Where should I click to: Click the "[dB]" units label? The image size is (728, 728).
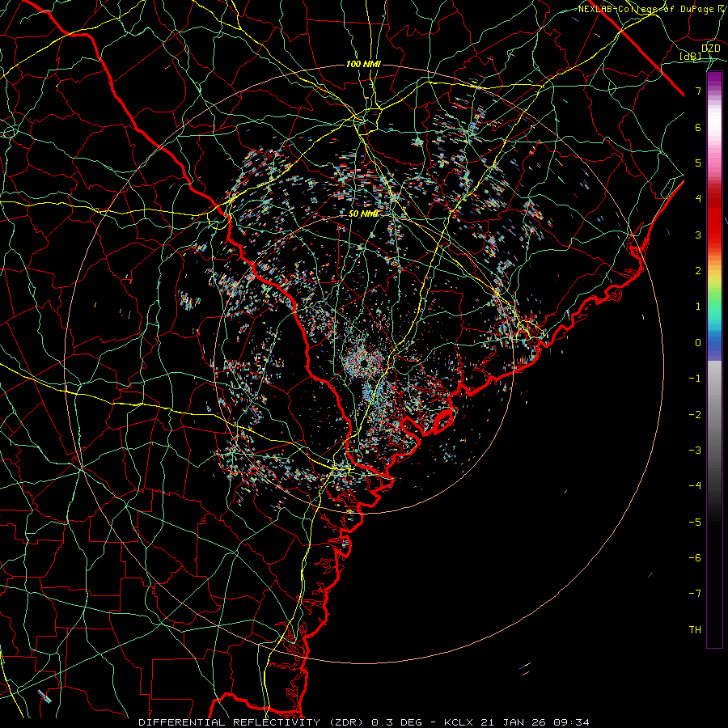point(691,56)
